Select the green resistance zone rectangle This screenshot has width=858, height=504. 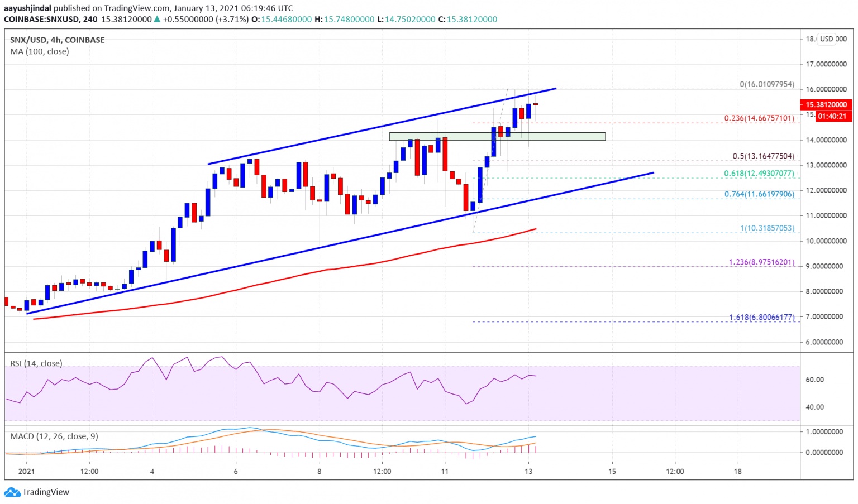497,136
